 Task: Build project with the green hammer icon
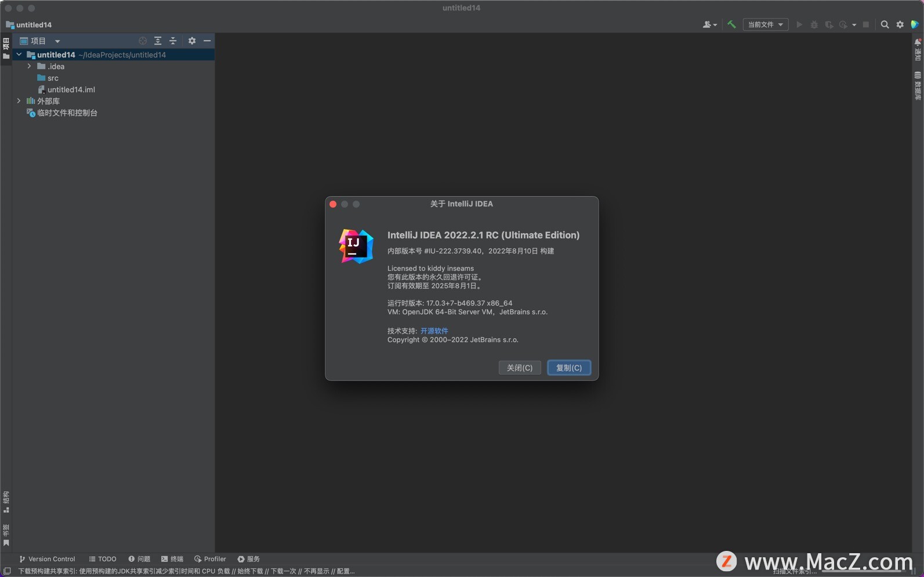[731, 24]
